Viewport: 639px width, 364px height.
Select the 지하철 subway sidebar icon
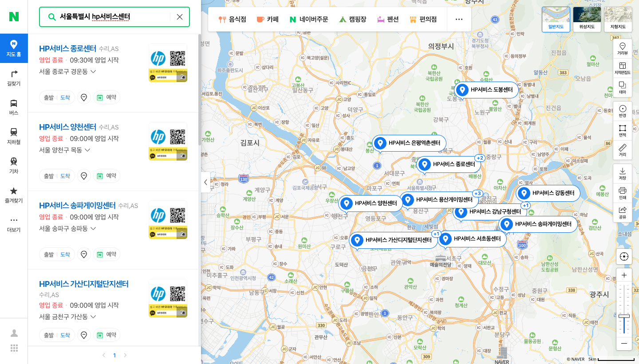(14, 136)
